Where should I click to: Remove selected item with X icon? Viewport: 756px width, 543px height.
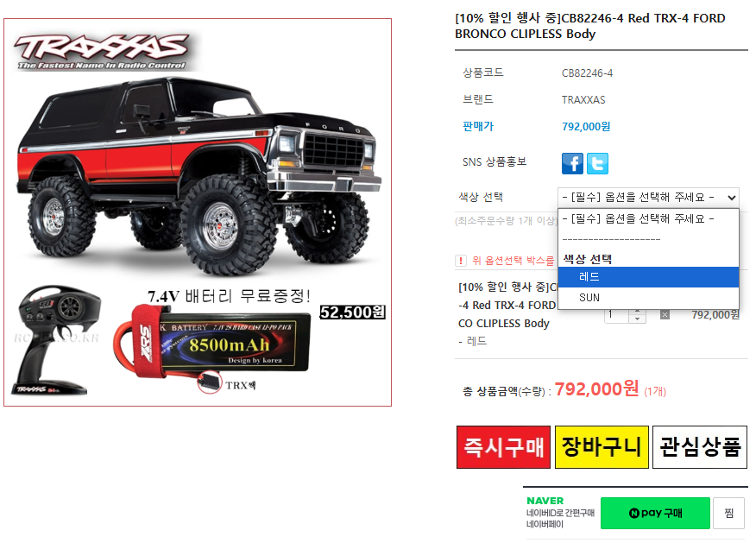coord(665,315)
